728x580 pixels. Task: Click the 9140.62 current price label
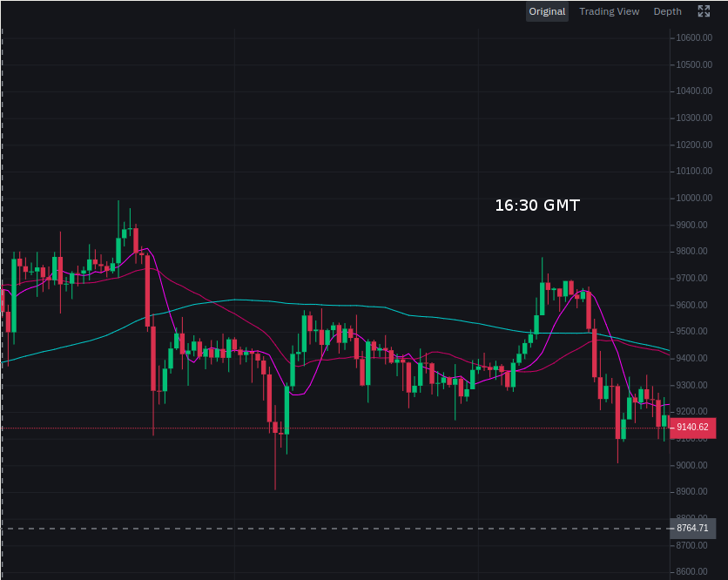(x=692, y=428)
